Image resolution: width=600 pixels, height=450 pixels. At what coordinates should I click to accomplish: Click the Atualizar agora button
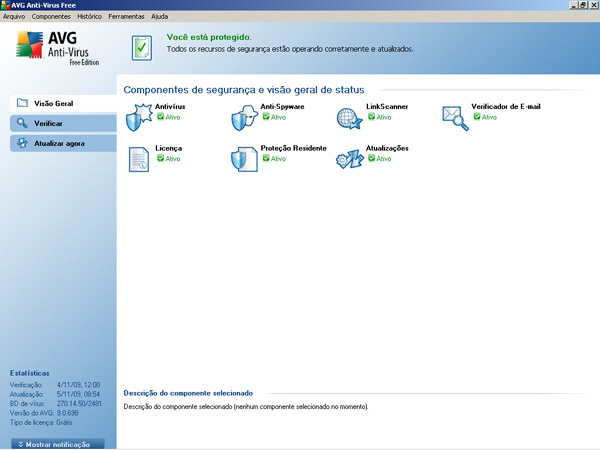tap(63, 143)
